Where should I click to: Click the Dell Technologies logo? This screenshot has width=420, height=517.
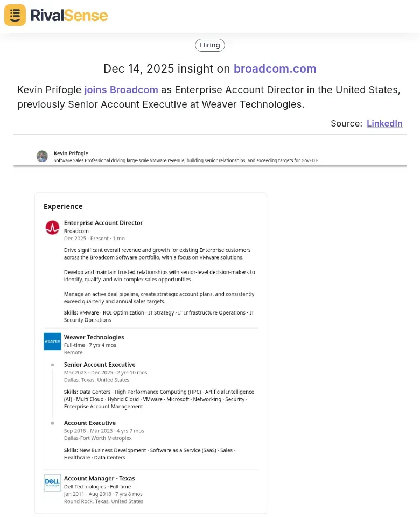[52, 483]
